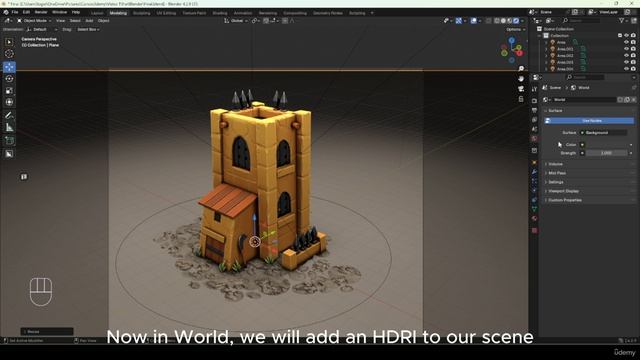
Task: Open the Render menu
Action: tap(41, 12)
